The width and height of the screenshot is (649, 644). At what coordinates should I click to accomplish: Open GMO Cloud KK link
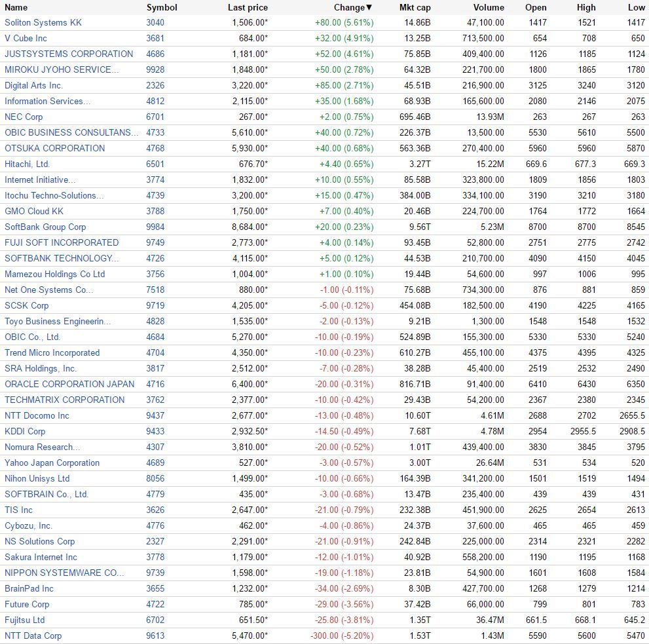[x=34, y=211]
